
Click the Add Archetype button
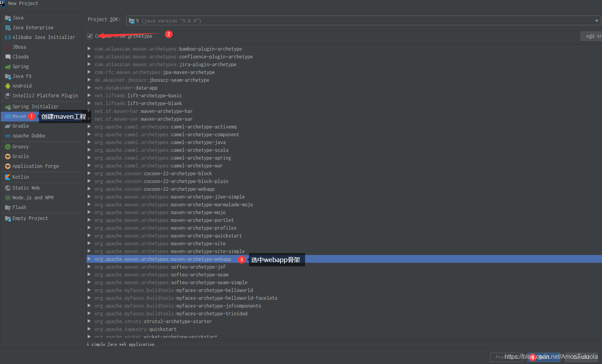click(x=591, y=36)
